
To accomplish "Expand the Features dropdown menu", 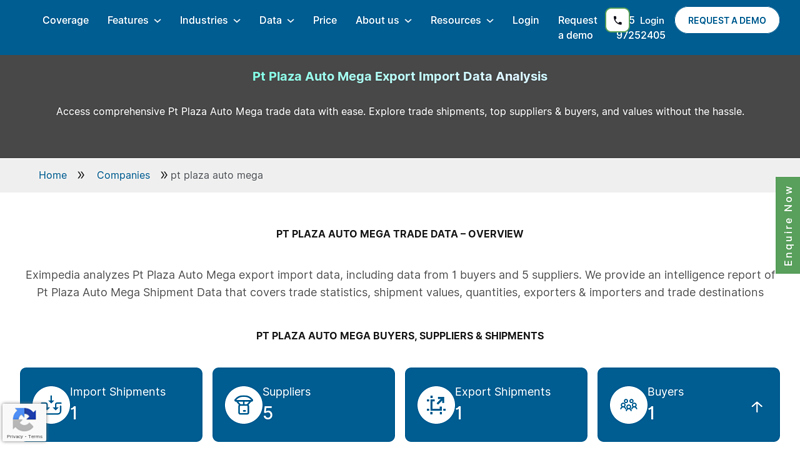I will pyautogui.click(x=134, y=20).
